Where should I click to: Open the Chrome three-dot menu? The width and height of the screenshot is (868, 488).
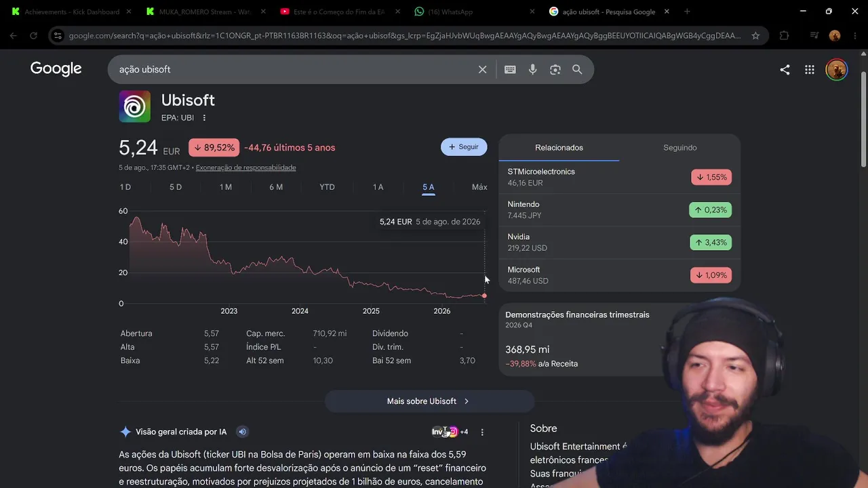point(854,36)
